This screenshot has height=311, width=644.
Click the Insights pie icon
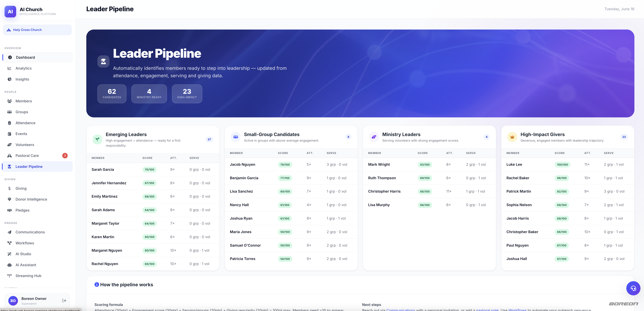click(9, 79)
